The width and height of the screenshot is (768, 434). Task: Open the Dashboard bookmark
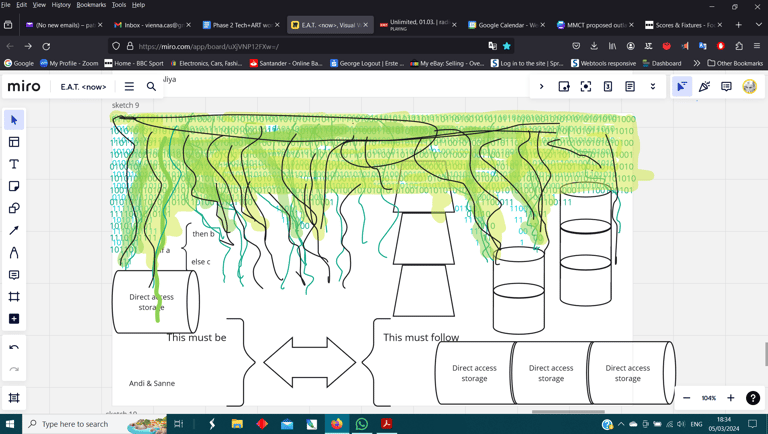(662, 63)
